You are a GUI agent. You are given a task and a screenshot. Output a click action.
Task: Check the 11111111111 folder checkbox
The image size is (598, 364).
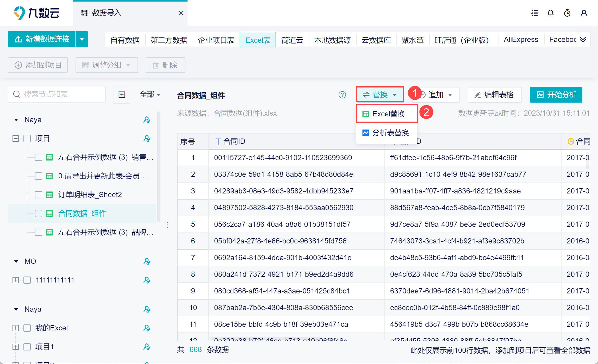[x=27, y=280]
